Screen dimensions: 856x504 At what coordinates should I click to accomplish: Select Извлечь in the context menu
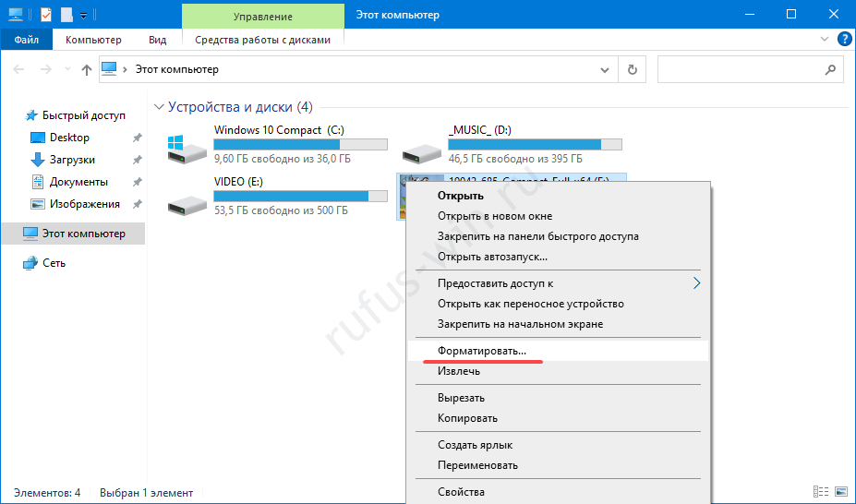[x=459, y=371]
